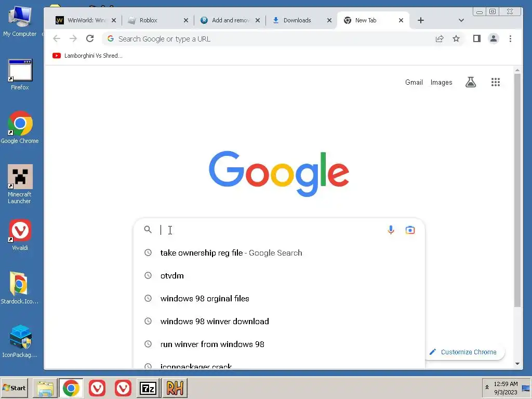Open the Start menu
Viewport: 532px width, 399px height.
14,388
